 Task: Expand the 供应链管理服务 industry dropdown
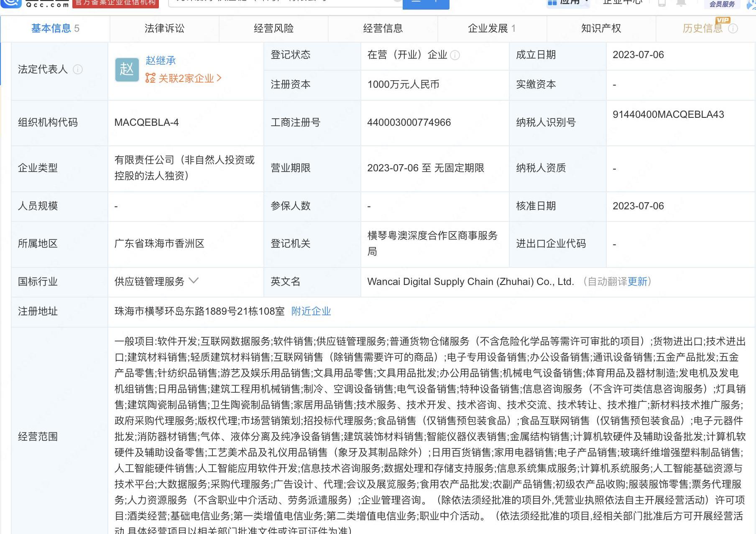pyautogui.click(x=194, y=281)
